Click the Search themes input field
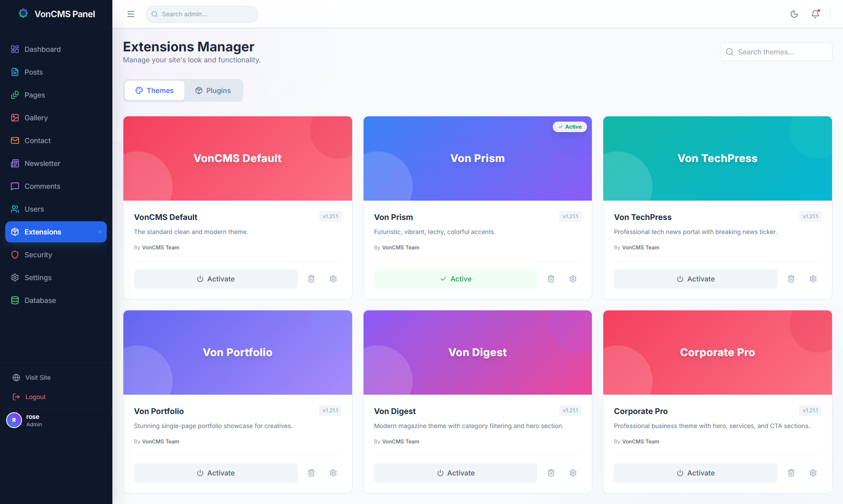This screenshot has width=843, height=504. tap(776, 52)
